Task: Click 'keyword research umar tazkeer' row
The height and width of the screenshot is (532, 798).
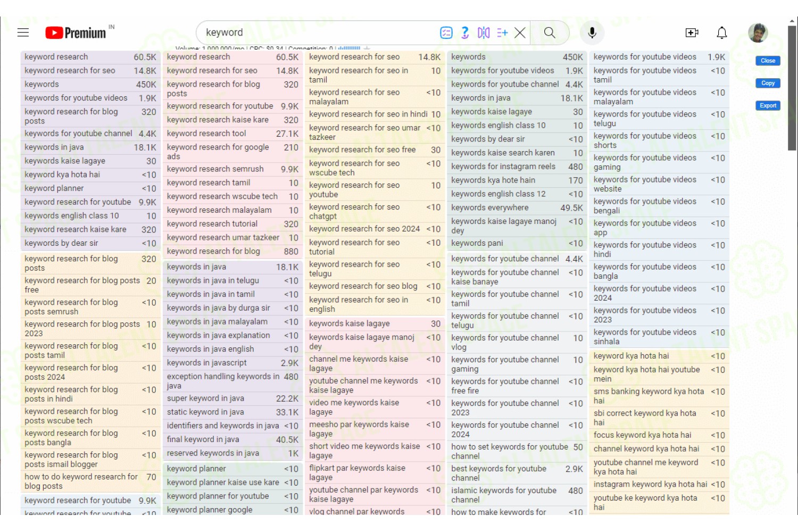Action: tap(232, 238)
